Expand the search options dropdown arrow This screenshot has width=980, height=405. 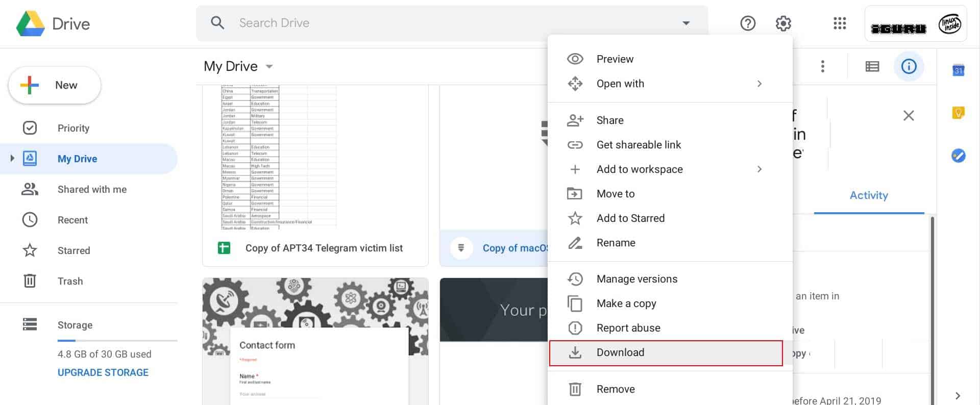tap(687, 23)
